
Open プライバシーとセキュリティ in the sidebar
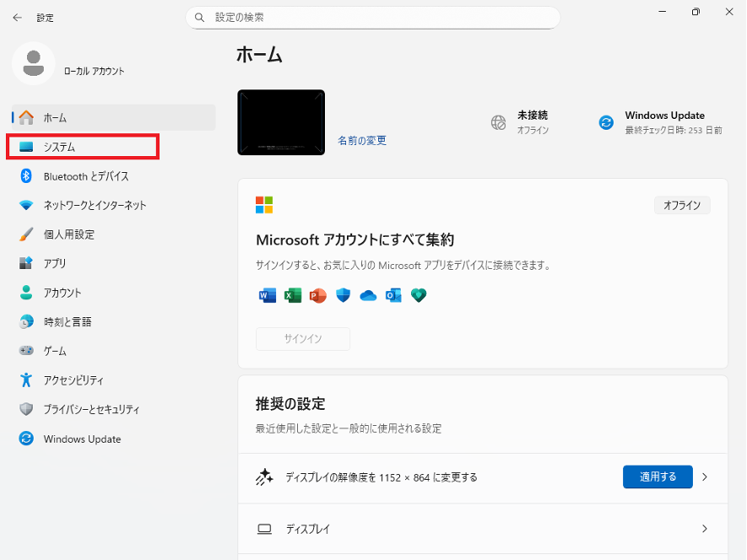tap(114, 409)
